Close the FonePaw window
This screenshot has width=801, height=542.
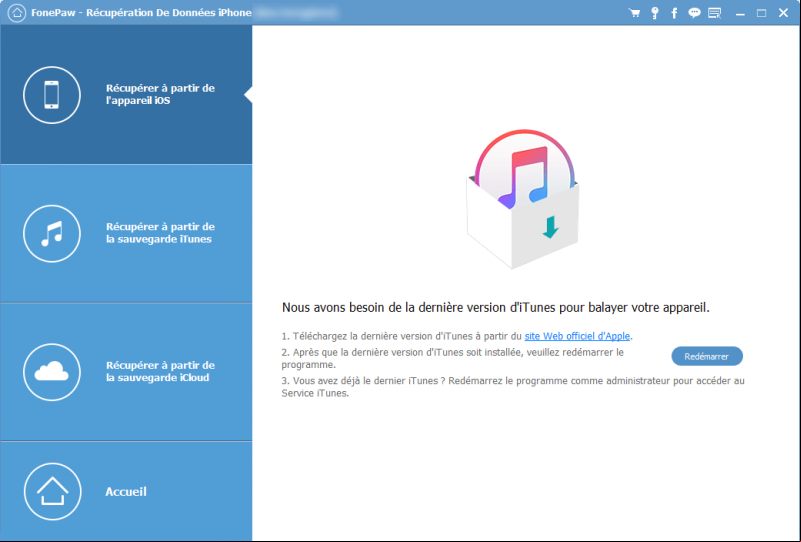click(x=783, y=13)
